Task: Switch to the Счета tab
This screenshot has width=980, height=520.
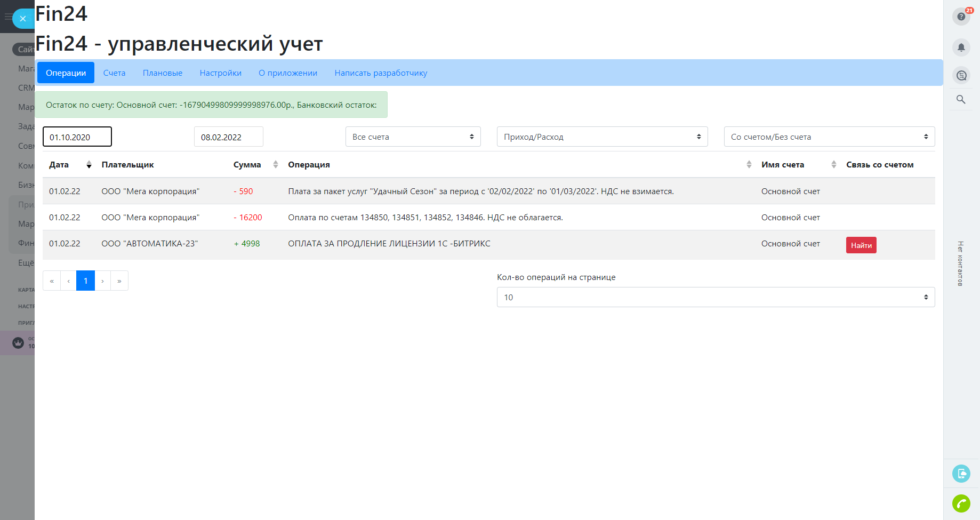Action: [x=115, y=73]
